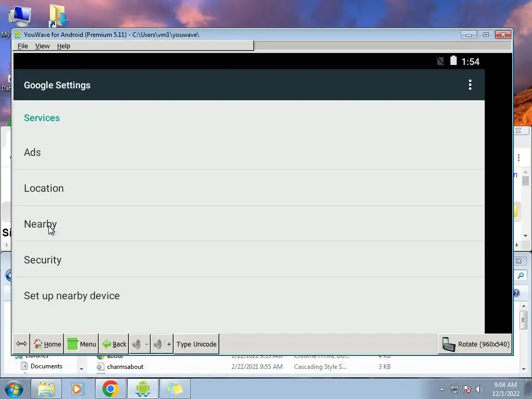Click the Menu button in YouWave toolbar

click(82, 344)
